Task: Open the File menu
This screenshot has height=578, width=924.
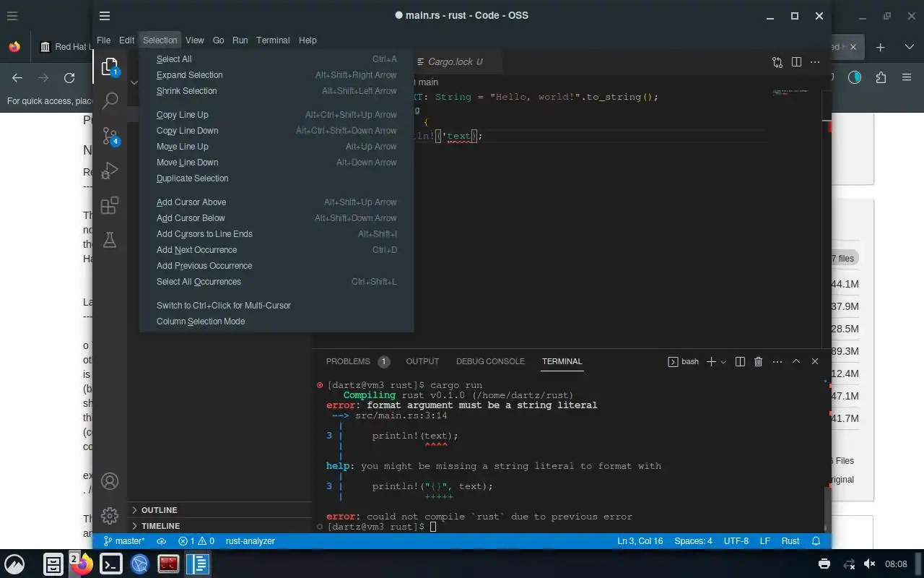Action: pyautogui.click(x=103, y=40)
